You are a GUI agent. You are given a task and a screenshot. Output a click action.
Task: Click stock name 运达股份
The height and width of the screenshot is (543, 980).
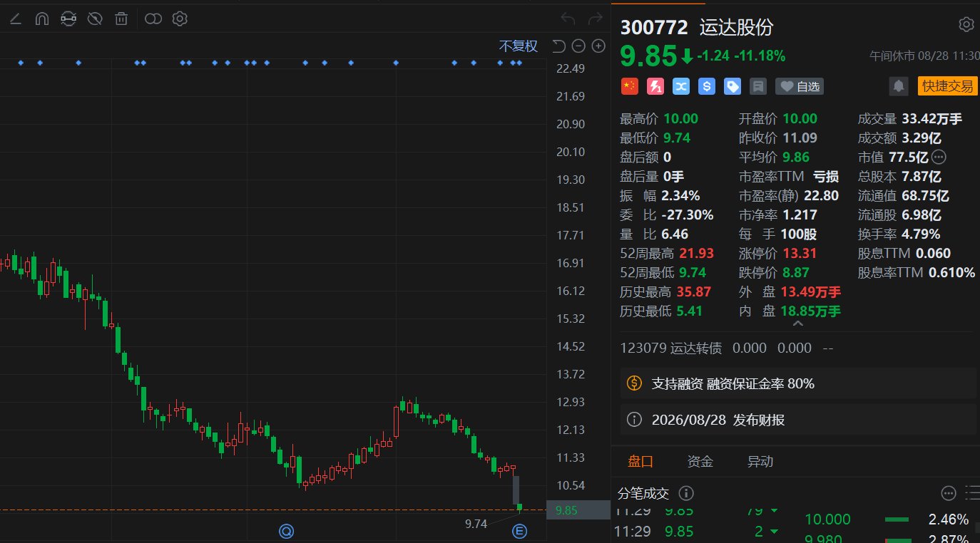(737, 27)
